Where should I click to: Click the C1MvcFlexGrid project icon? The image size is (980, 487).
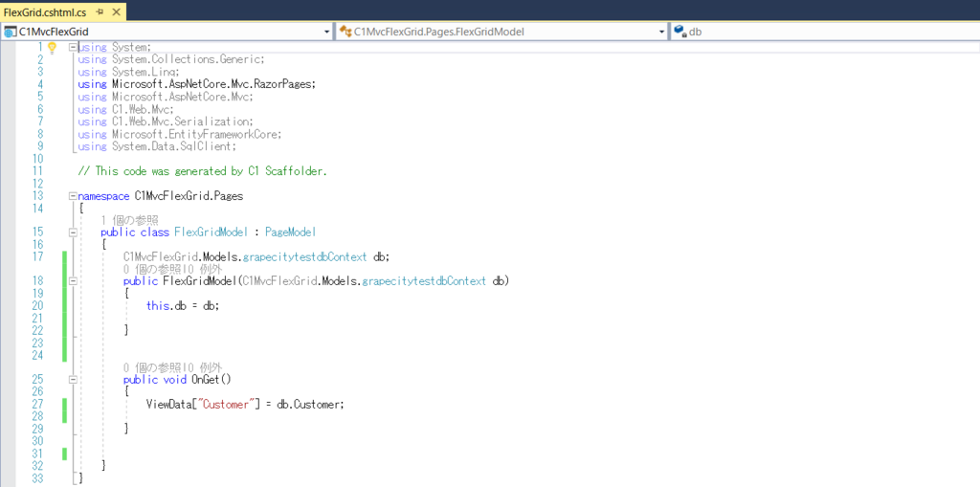click(11, 32)
